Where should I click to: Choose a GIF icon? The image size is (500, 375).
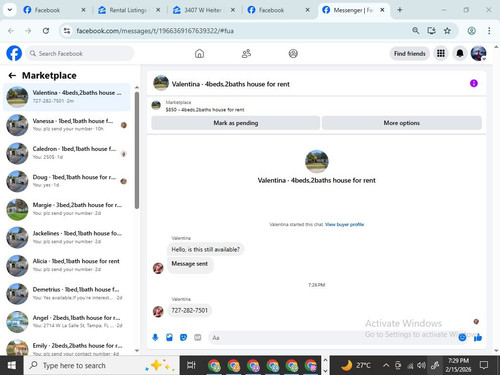pyautogui.click(x=198, y=338)
